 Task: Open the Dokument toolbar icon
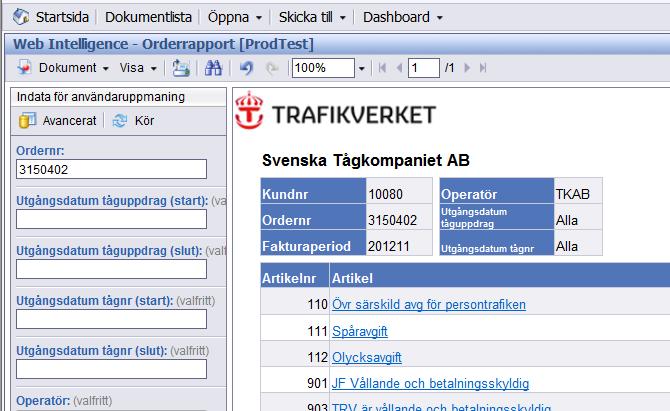(x=24, y=68)
